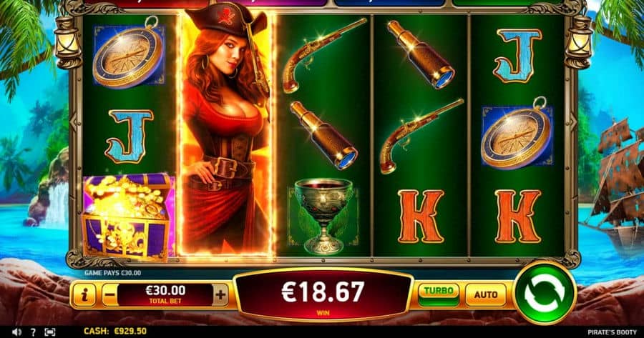Click the treasure chest symbol
The image size is (644, 338).
coord(129,217)
